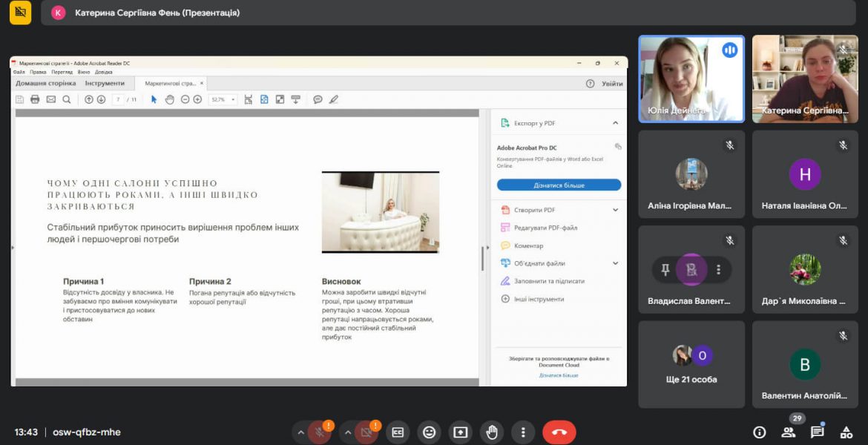This screenshot has height=445, width=868.
Task: Open the Правка menu
Action: point(38,72)
